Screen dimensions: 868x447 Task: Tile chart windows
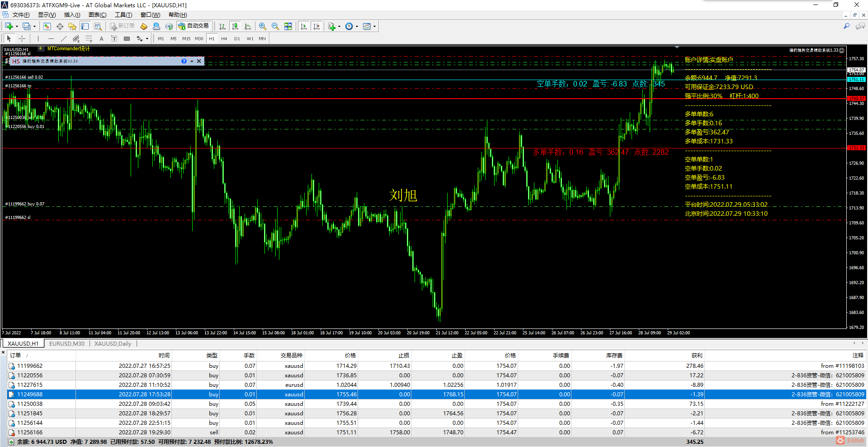288,26
